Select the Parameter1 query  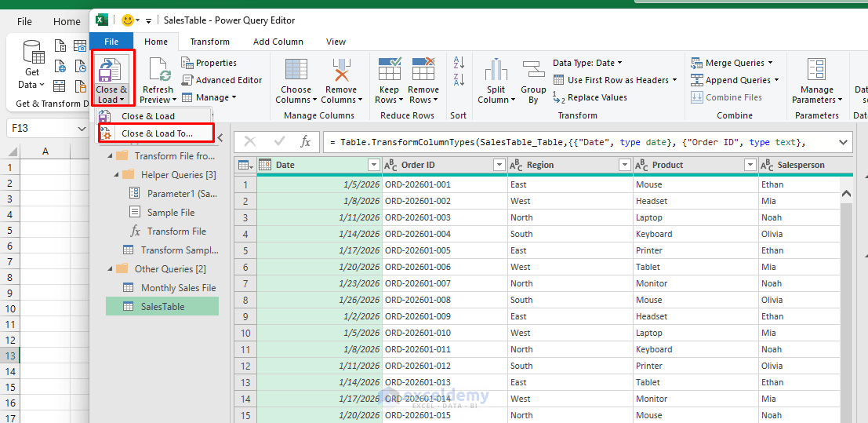pos(182,194)
